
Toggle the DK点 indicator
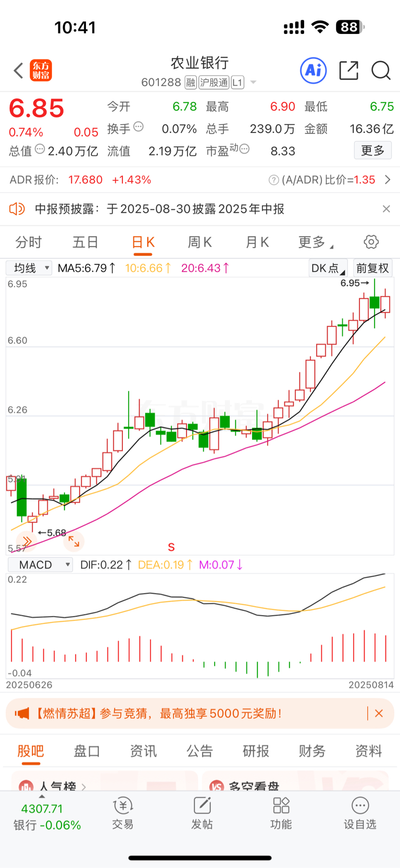[328, 268]
